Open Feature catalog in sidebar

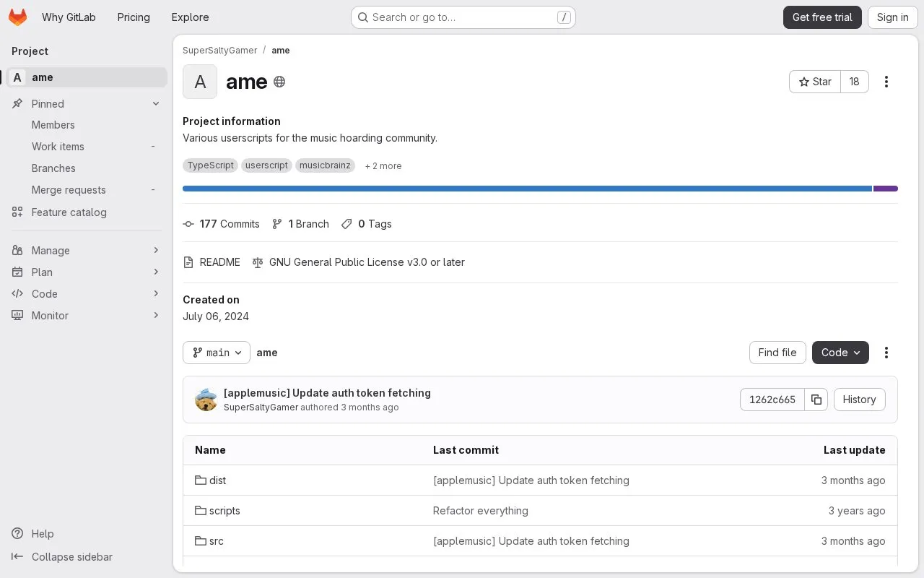(87, 212)
